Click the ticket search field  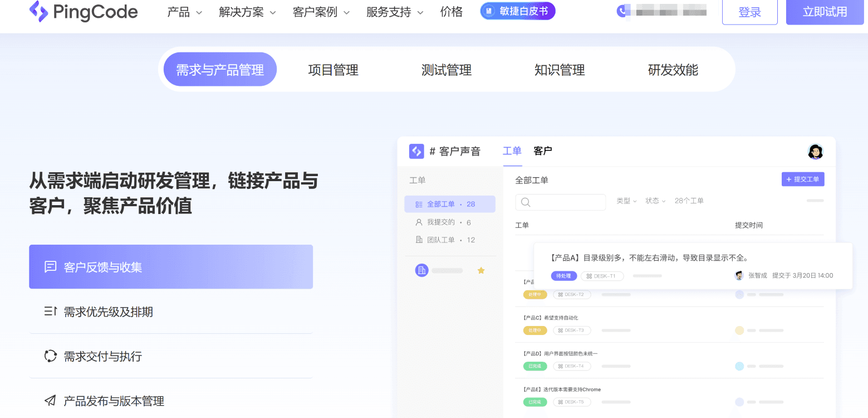[x=561, y=202]
